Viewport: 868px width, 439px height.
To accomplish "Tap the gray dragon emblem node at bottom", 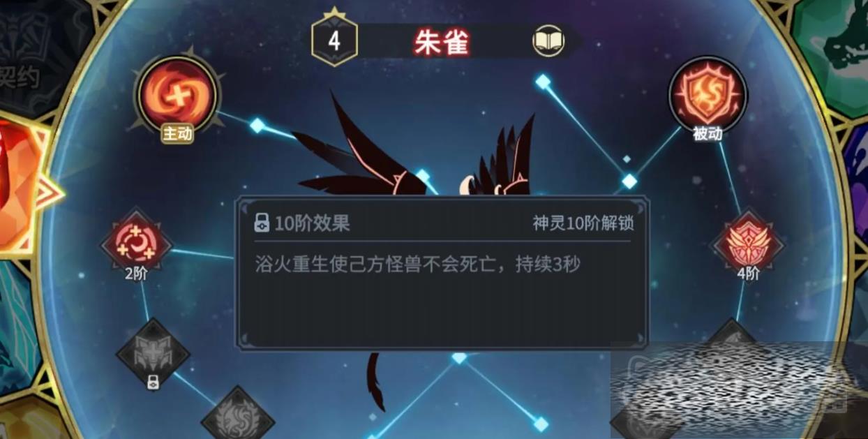I will pos(237,417).
